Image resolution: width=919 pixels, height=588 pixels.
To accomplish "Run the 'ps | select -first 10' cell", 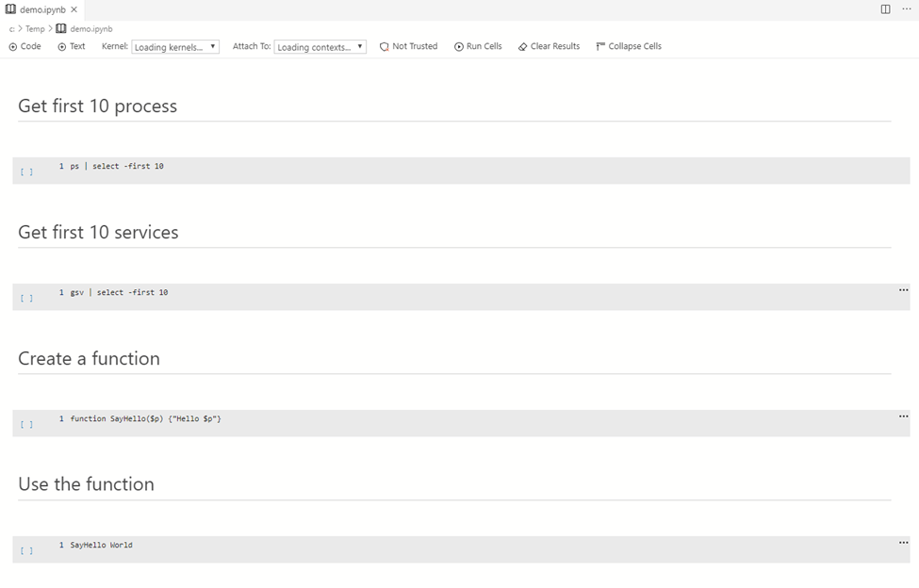I will [27, 171].
